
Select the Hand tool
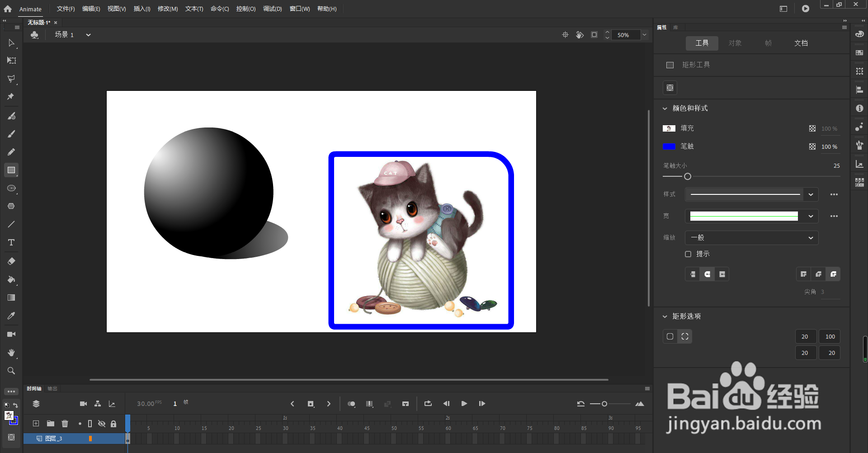click(x=11, y=352)
